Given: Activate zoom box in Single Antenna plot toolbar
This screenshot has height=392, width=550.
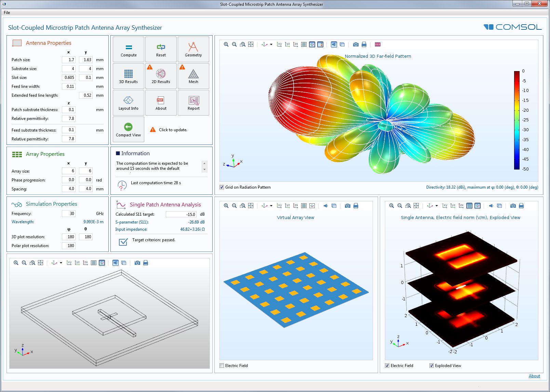Looking at the screenshot, I should pos(408,206).
